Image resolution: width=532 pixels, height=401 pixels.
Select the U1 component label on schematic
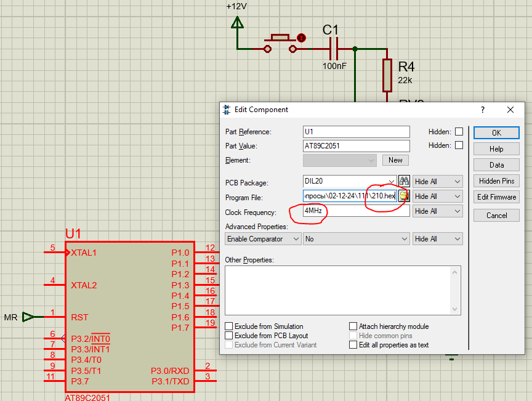pos(73,233)
